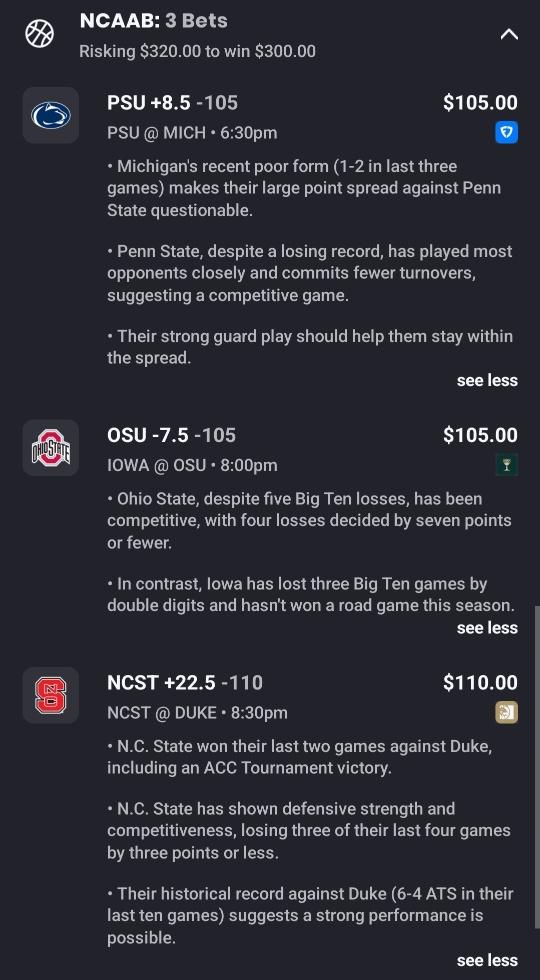The height and width of the screenshot is (980, 540).
Task: Collapse NCST bet details with see less
Action: click(x=487, y=960)
